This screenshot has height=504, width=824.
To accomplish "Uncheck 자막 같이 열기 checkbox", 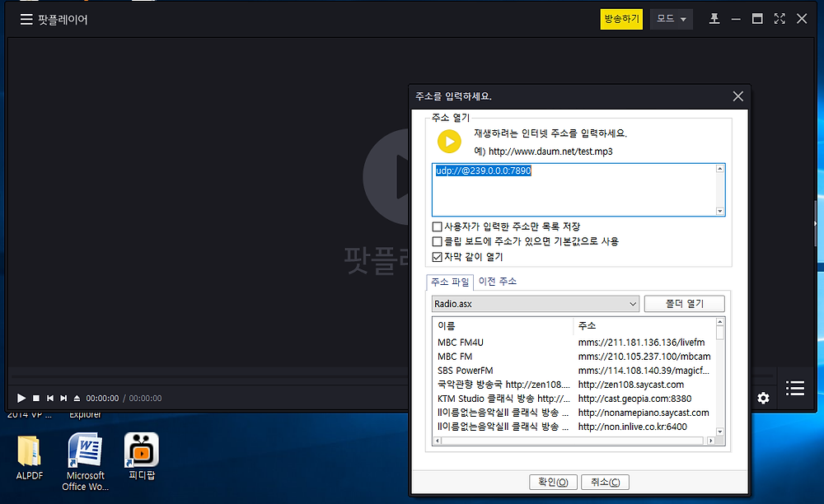I will pyautogui.click(x=437, y=257).
